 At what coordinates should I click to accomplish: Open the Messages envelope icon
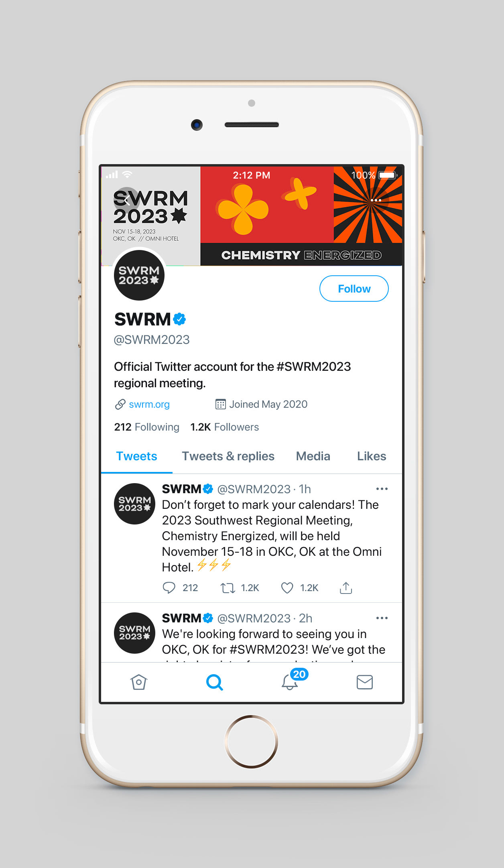tap(365, 682)
